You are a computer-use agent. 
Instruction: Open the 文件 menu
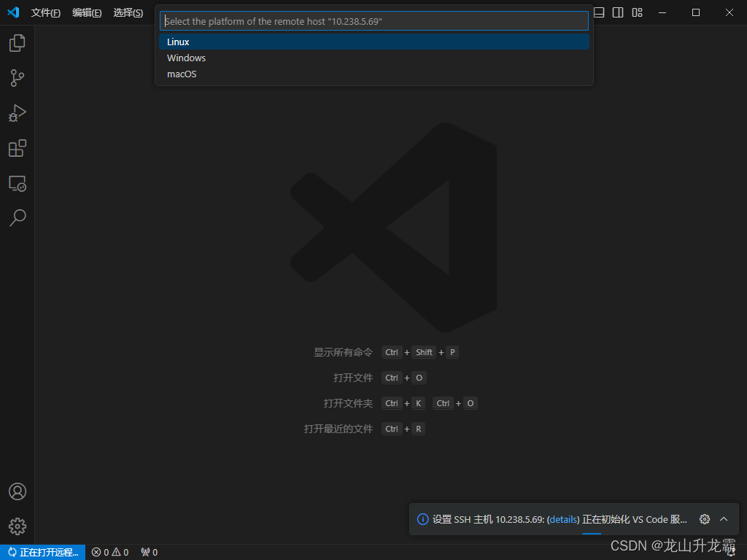pyautogui.click(x=46, y=12)
